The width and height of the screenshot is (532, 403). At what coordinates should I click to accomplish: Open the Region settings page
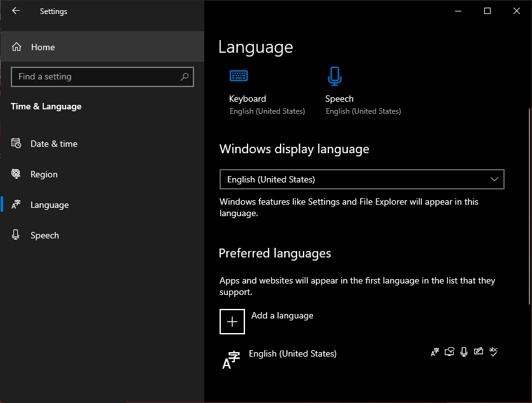click(44, 174)
